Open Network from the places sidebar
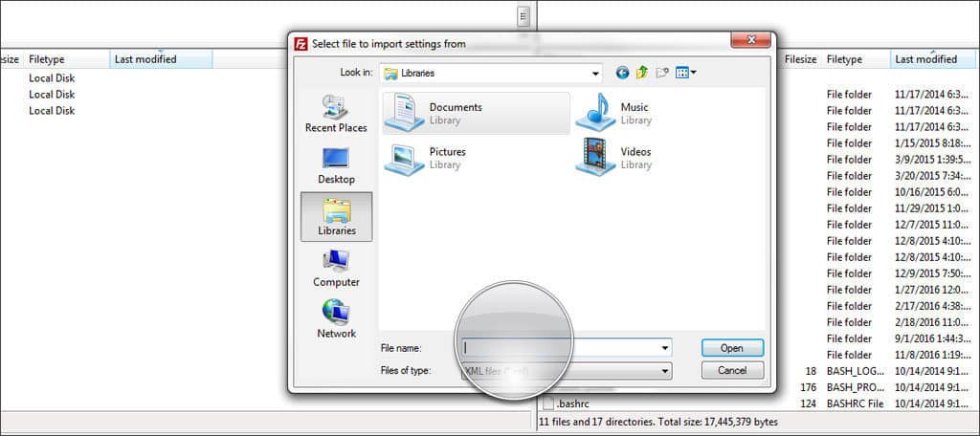The width and height of the screenshot is (980, 436). (x=336, y=320)
